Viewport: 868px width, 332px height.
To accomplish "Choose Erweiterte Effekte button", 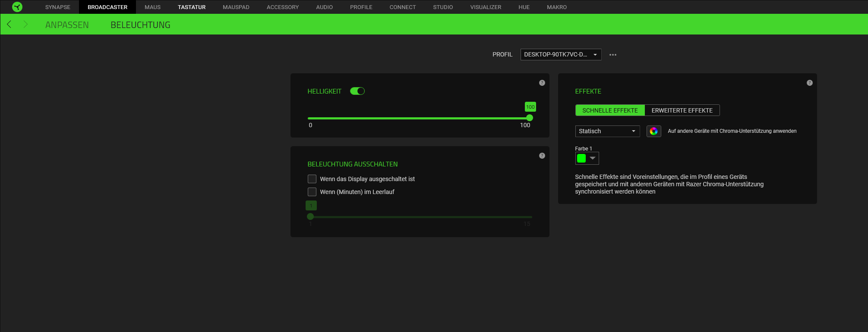I will click(682, 110).
